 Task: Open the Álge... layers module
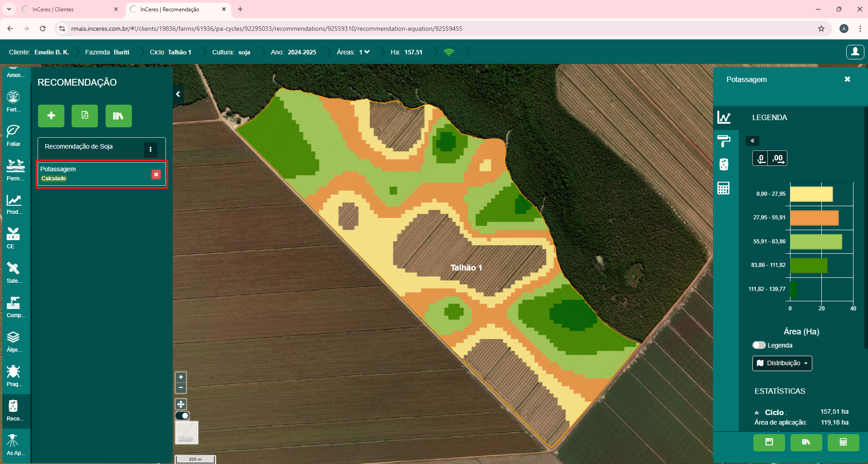14,342
